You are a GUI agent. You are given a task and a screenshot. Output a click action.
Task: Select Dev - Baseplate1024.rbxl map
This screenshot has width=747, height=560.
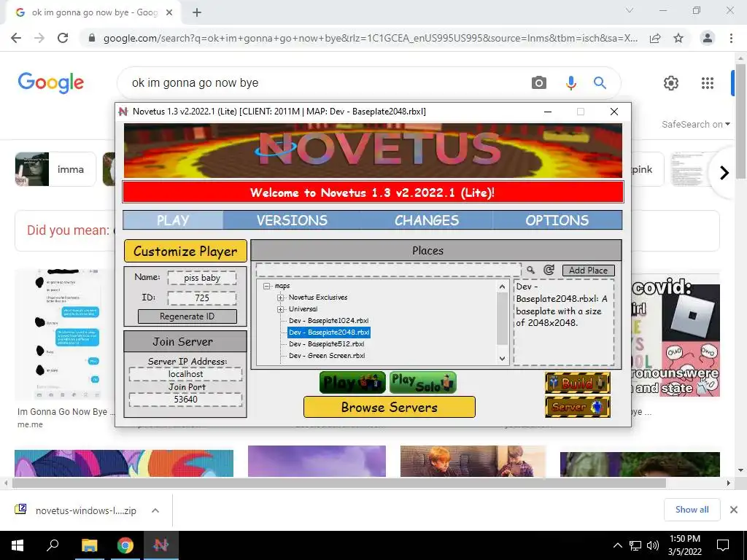coord(329,321)
